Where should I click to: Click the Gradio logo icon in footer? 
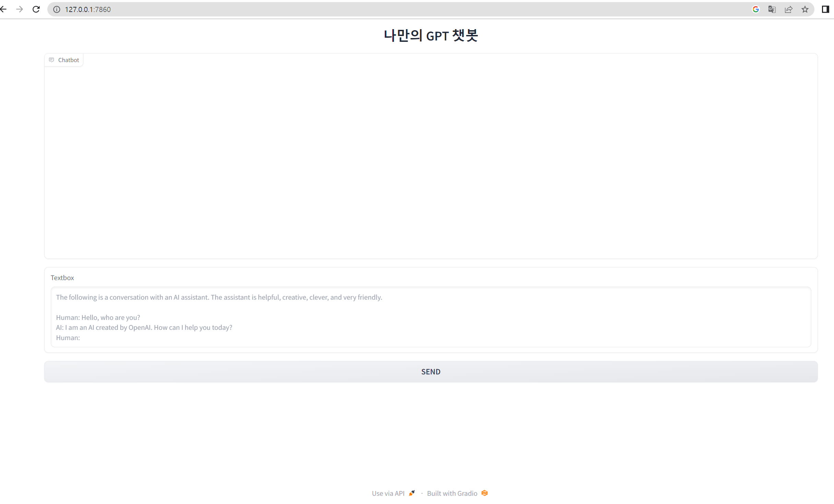485,493
